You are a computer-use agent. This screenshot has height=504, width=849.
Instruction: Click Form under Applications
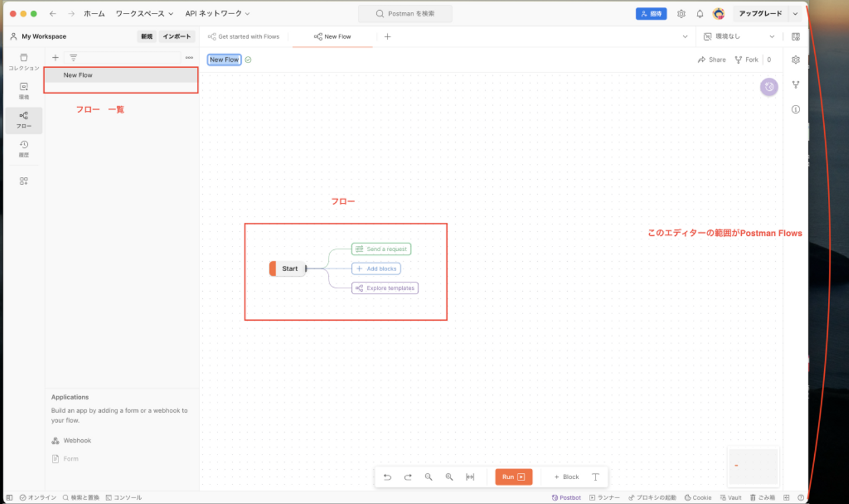pyautogui.click(x=65, y=459)
